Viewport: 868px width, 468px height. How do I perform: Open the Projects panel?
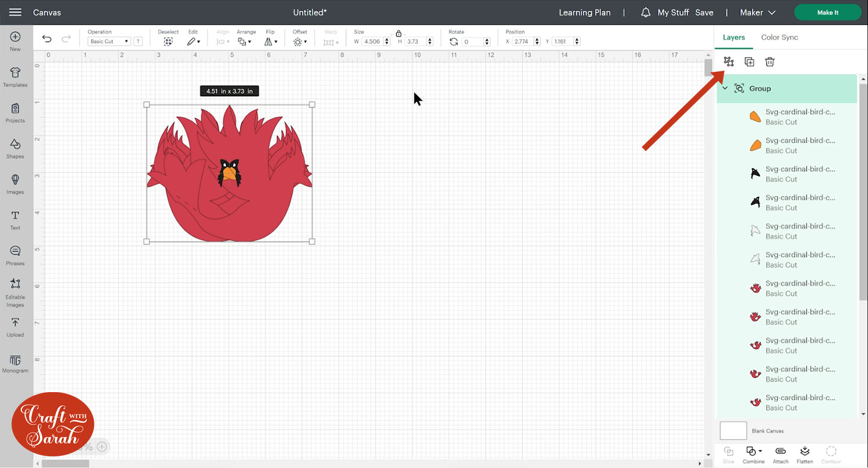(15, 113)
